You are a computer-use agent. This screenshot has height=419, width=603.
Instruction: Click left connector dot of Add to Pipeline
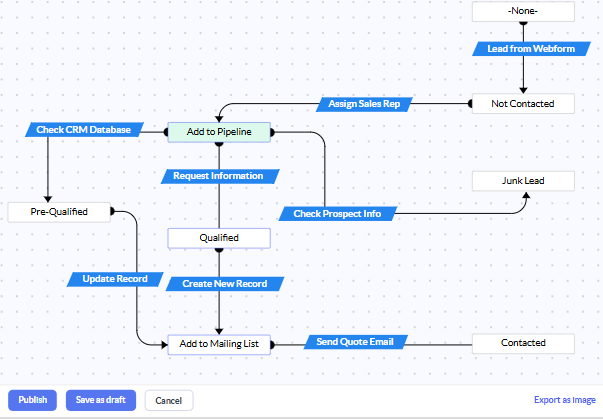point(166,132)
